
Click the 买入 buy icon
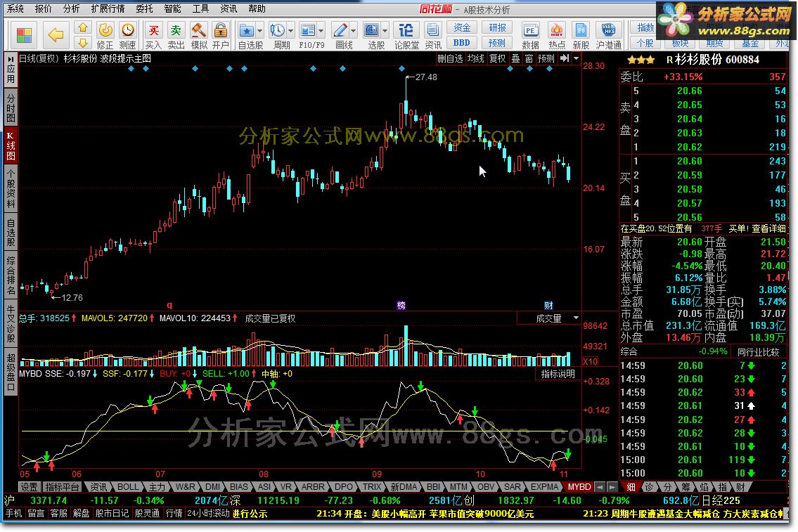click(x=153, y=36)
